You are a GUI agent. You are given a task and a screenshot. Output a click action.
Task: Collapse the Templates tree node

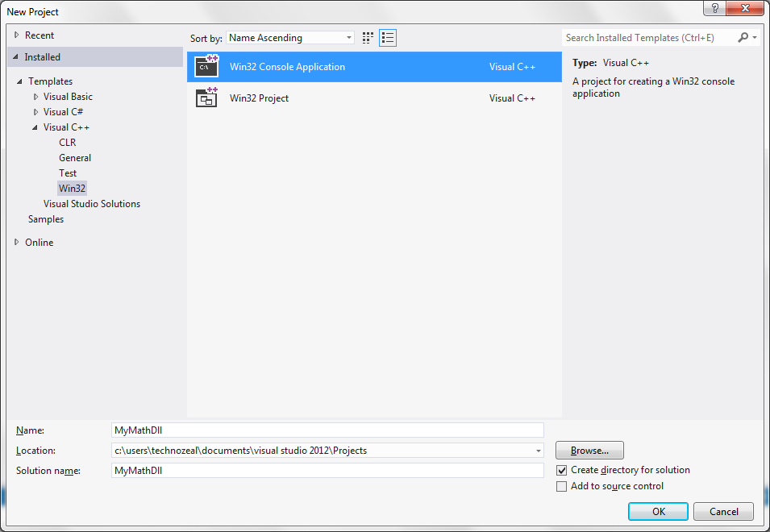[19, 81]
